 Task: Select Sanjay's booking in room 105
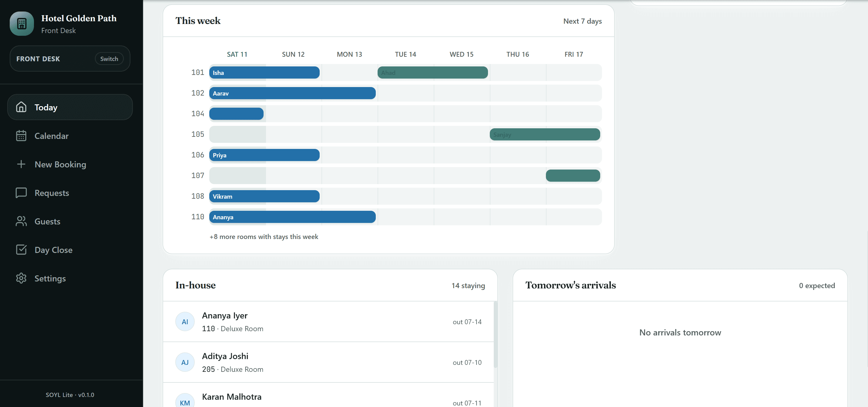544,134
